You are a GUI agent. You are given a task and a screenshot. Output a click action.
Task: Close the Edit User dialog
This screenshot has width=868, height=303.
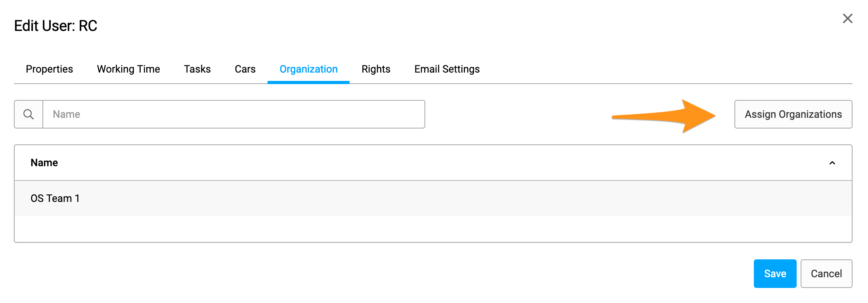click(847, 18)
